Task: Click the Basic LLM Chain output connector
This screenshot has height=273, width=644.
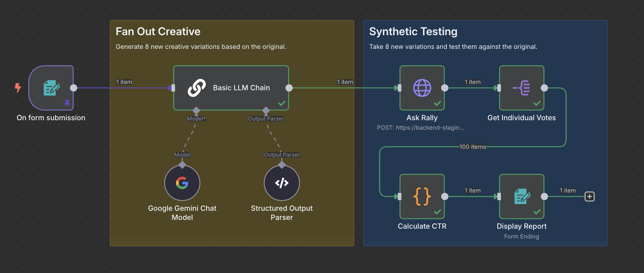Action: (x=289, y=88)
